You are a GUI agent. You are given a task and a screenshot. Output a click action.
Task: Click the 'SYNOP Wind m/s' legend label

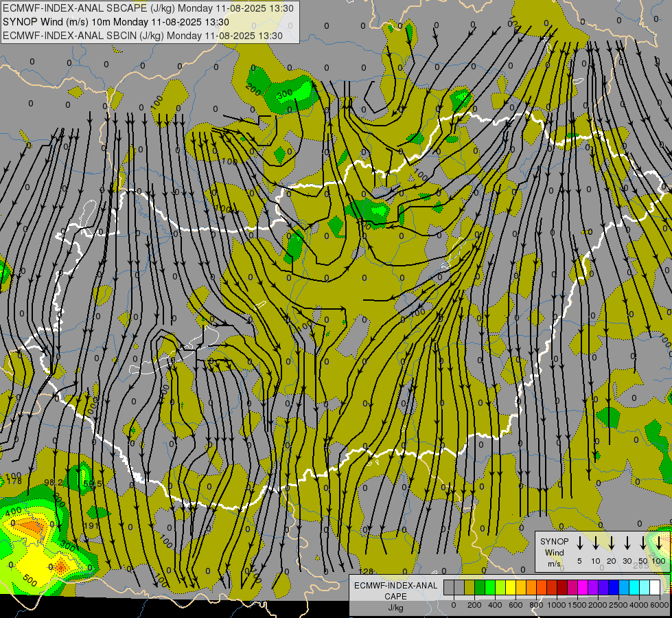(554, 552)
